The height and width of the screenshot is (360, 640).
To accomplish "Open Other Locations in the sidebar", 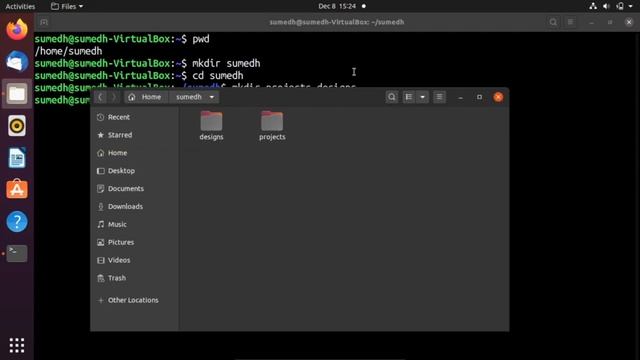I will [x=134, y=300].
